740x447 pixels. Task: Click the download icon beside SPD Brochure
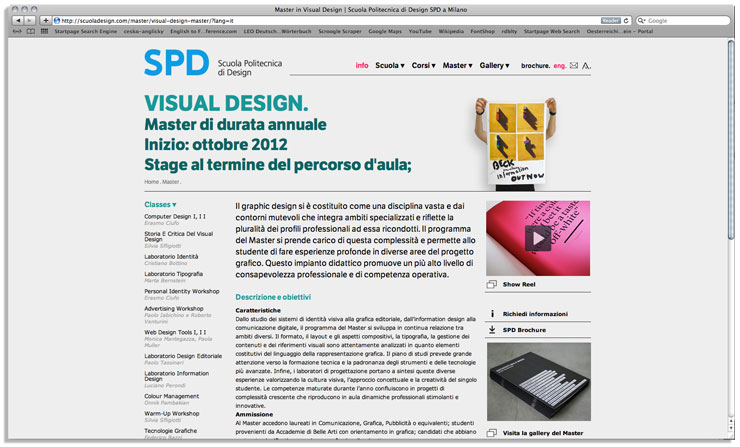492,329
